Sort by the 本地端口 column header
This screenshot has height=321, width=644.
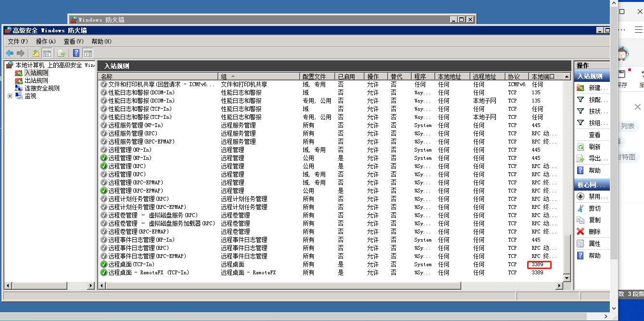click(546, 77)
